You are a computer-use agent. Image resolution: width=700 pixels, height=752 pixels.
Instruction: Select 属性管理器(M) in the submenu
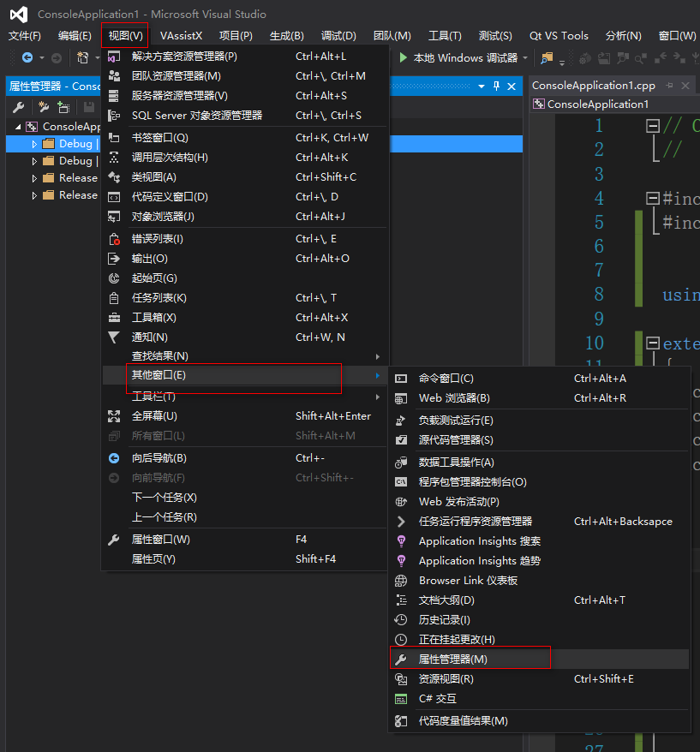click(x=539, y=659)
